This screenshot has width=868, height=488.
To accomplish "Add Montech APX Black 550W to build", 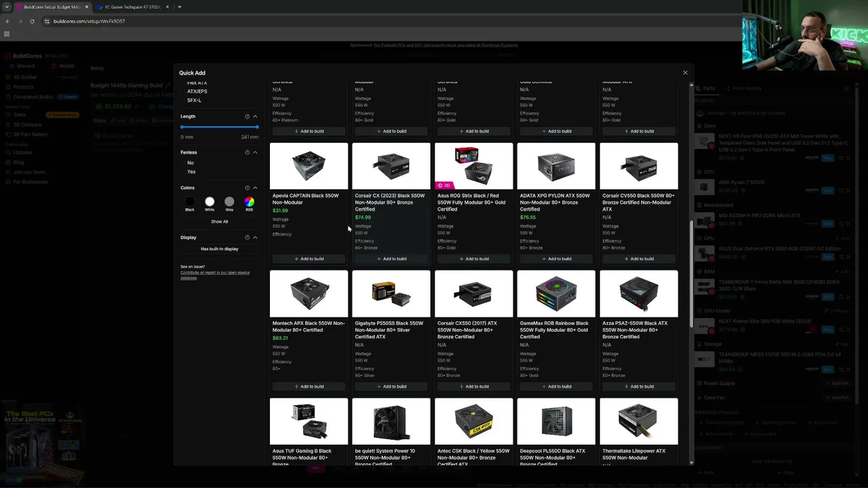I will tap(309, 386).
